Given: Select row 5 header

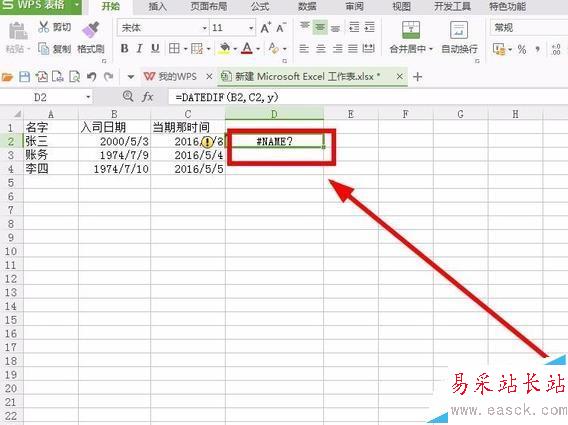Looking at the screenshot, I should tap(11, 183).
